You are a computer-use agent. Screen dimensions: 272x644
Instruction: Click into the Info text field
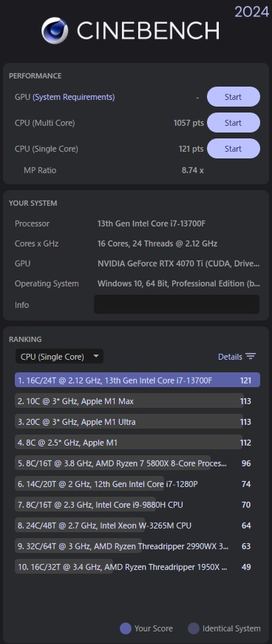point(177,304)
